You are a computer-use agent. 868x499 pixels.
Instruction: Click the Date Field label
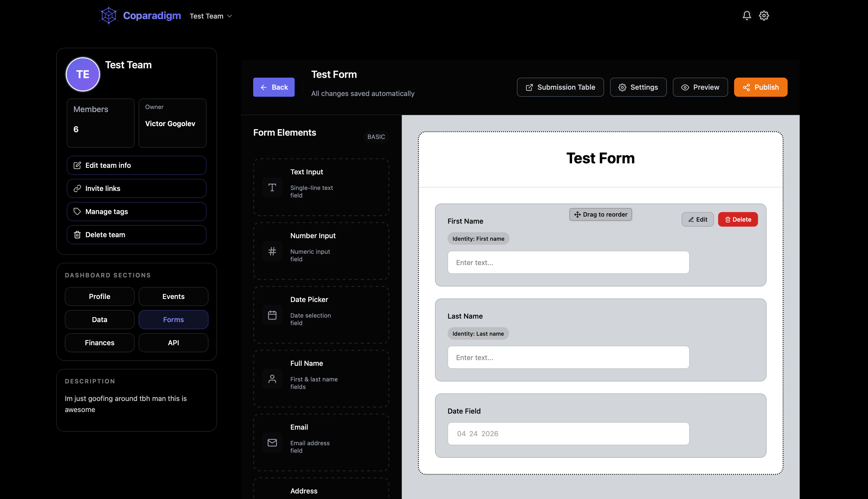click(x=464, y=411)
